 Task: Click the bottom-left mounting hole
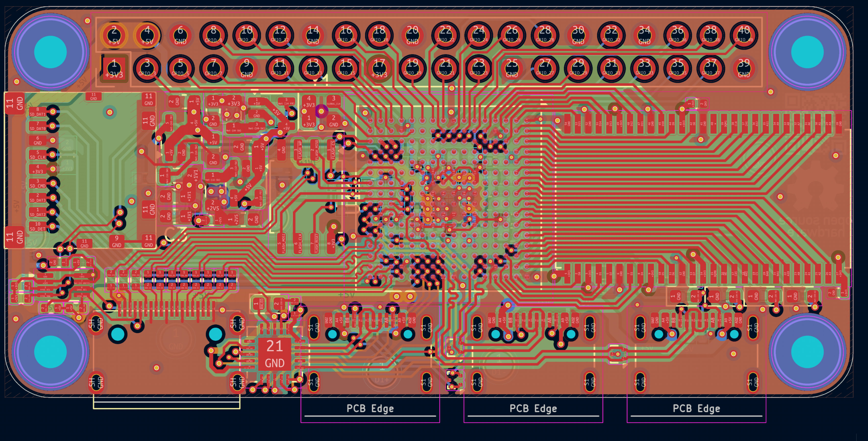51,352
